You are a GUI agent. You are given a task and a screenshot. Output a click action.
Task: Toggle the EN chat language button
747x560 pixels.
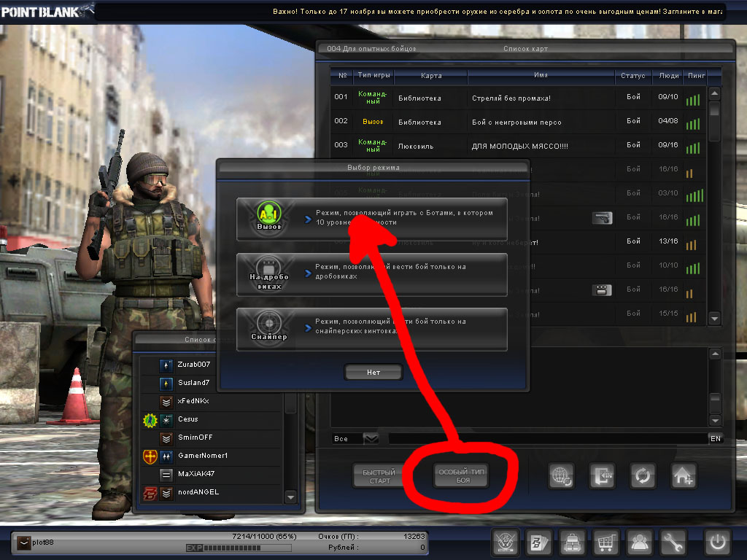716,438
